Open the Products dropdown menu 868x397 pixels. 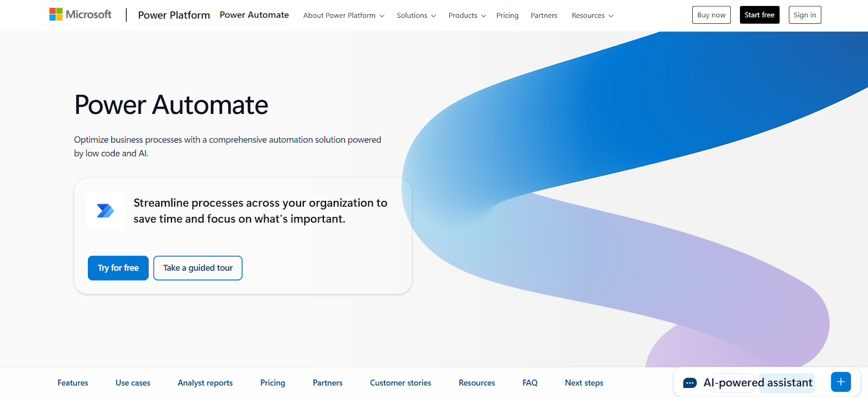pyautogui.click(x=467, y=15)
